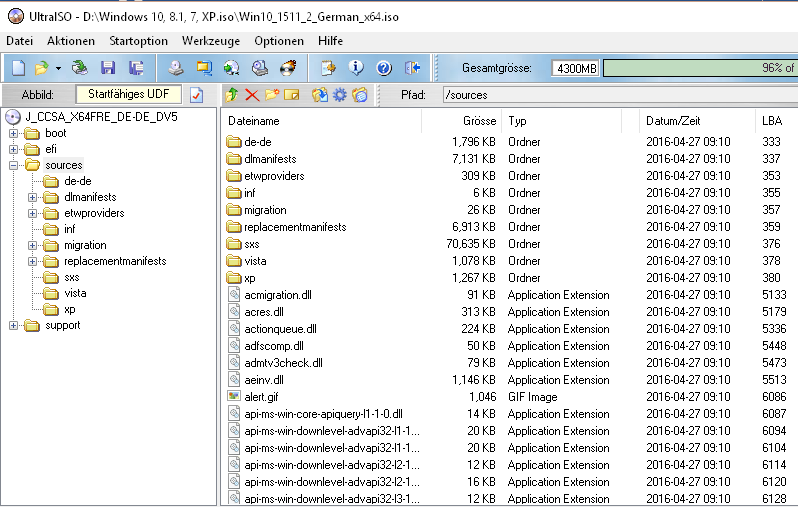Viewport: 798px width, 507px height.
Task: Click the notepad with gear toolbar icon
Action: [x=328, y=68]
